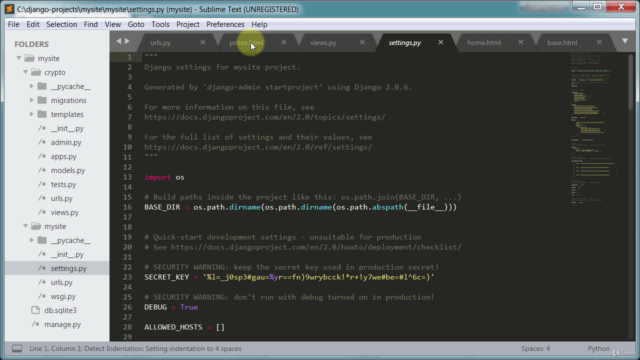The width and height of the screenshot is (640, 360).
Task: Switch to the urls.py tab
Action: click(160, 42)
